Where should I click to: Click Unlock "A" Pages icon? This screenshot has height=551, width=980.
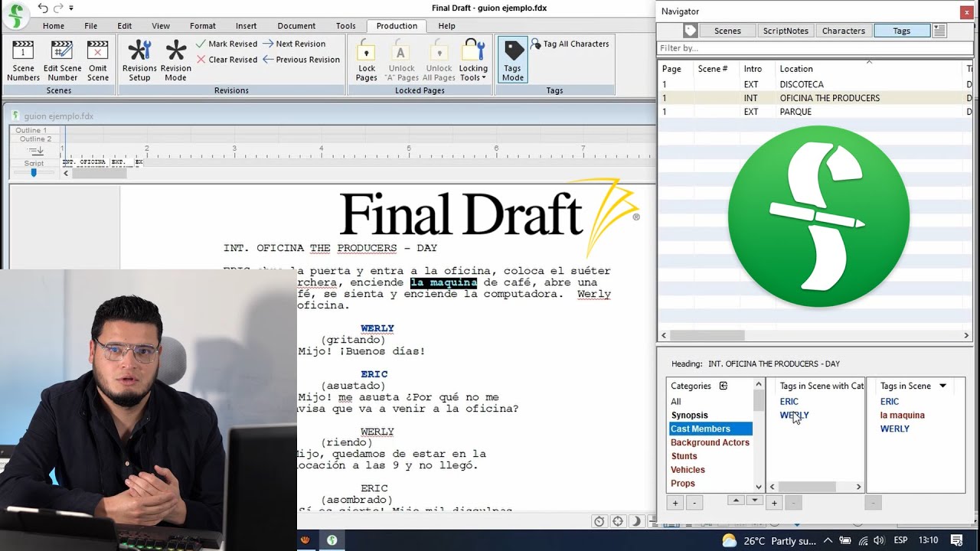coord(401,61)
